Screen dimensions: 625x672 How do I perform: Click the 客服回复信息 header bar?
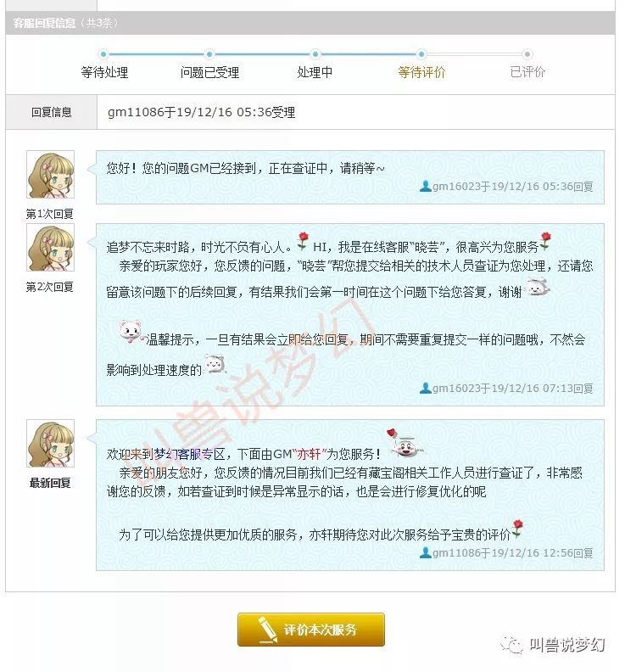point(310,23)
